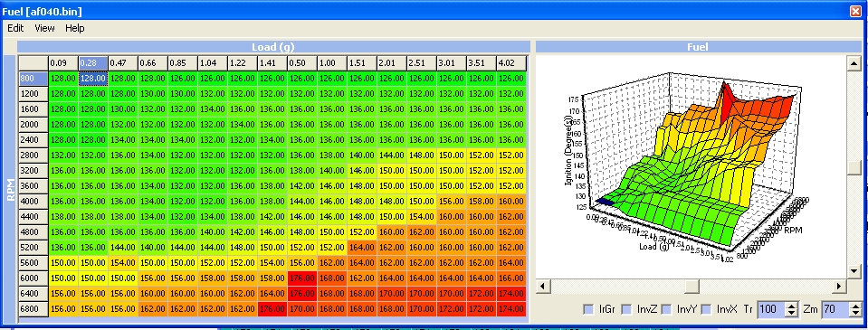Click the selected 128.00 cell at 800 RPM
This screenshot has height=330, width=868.
coord(93,79)
